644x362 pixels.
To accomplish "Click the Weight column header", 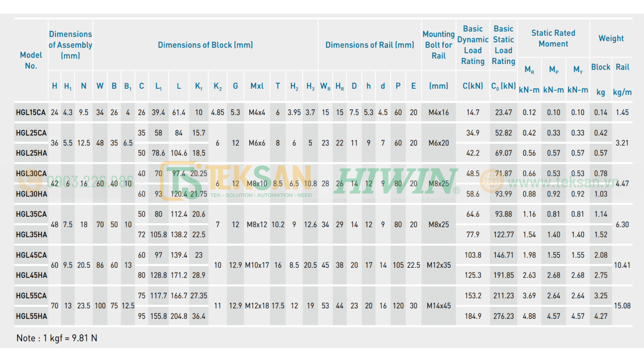I will [611, 39].
